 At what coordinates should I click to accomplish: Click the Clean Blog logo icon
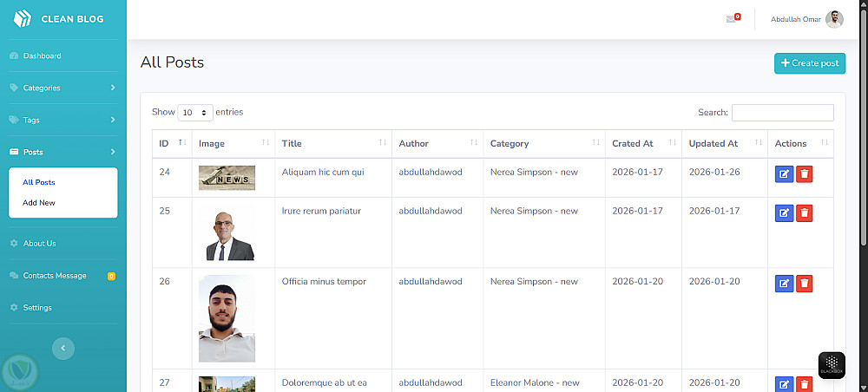pyautogui.click(x=22, y=18)
